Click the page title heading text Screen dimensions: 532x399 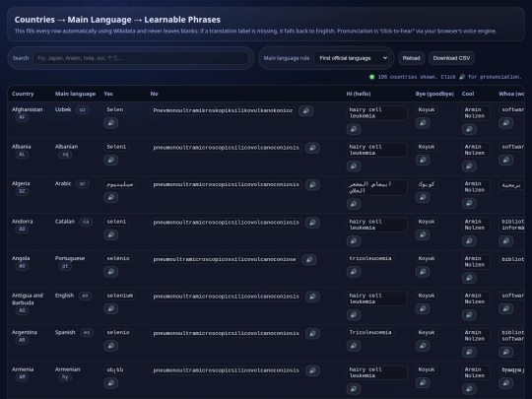[x=117, y=20]
